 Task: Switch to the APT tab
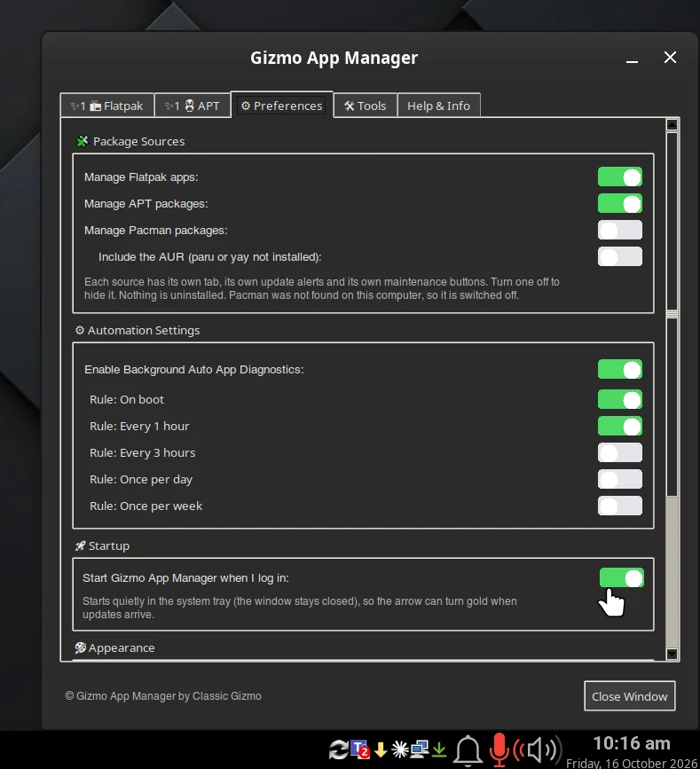193,106
